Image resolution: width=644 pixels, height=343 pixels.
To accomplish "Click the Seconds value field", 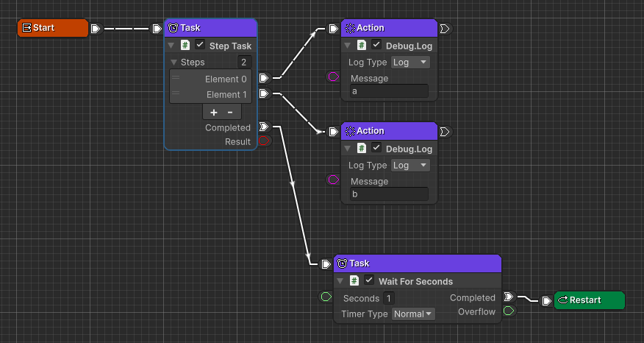I will click(388, 298).
